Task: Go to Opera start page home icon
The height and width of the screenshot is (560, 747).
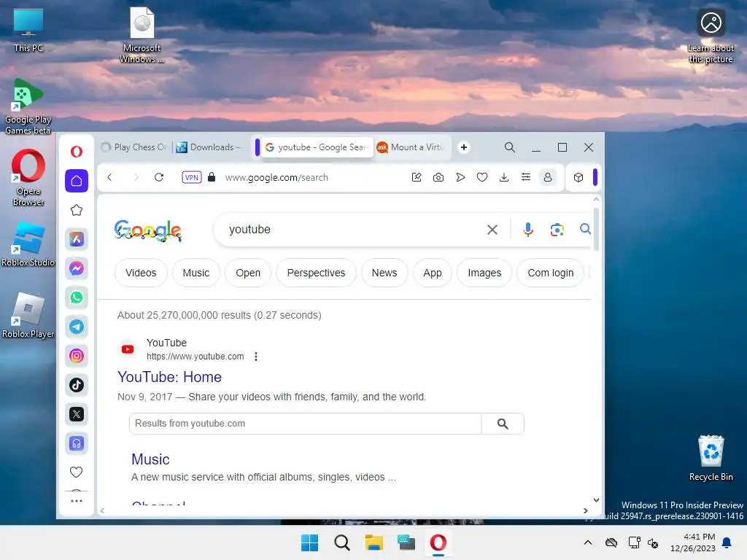Action: (x=76, y=181)
